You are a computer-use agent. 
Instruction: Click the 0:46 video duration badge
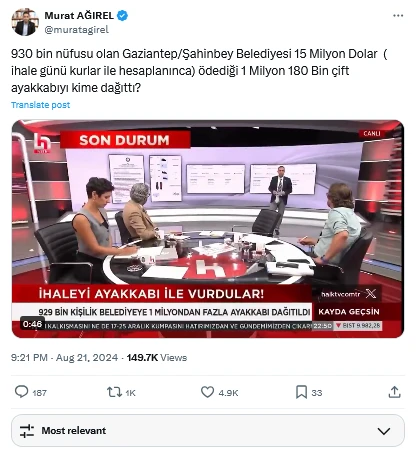32,324
